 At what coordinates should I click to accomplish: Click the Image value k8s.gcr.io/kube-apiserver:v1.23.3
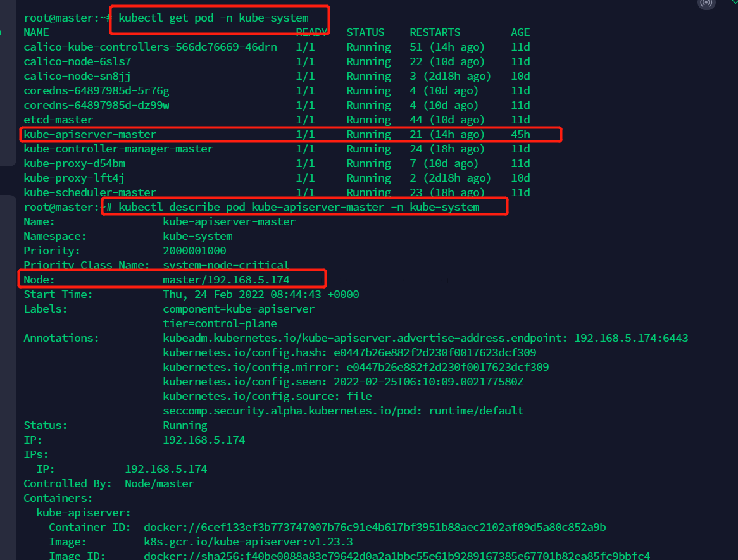tap(248, 542)
